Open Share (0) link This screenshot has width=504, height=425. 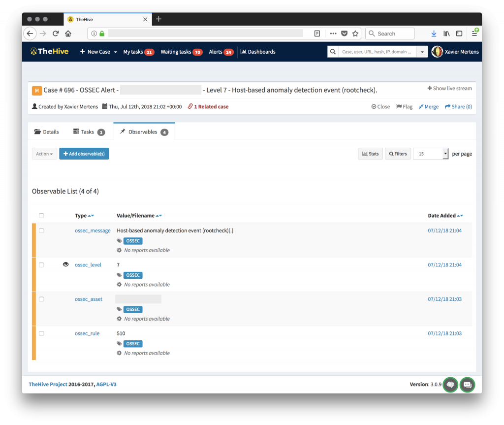click(458, 106)
